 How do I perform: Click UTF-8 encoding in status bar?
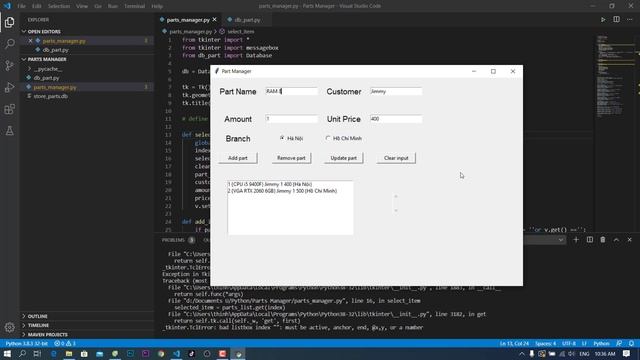click(x=569, y=343)
